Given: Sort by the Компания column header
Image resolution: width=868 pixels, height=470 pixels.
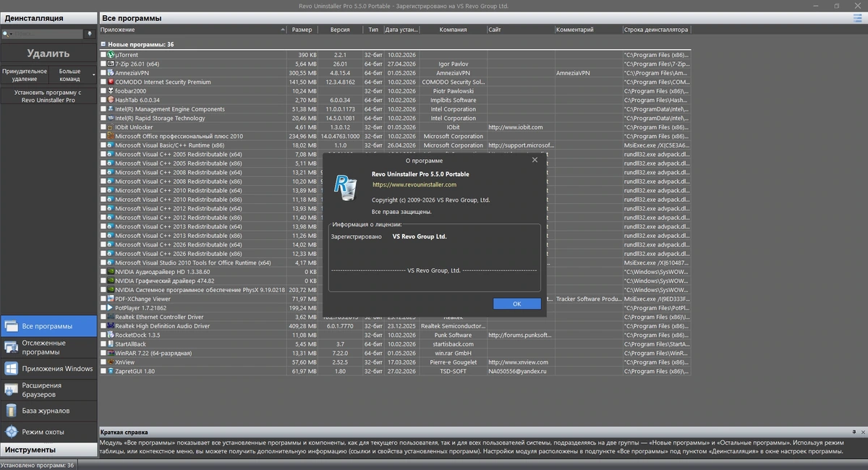Looking at the screenshot, I should (x=453, y=30).
